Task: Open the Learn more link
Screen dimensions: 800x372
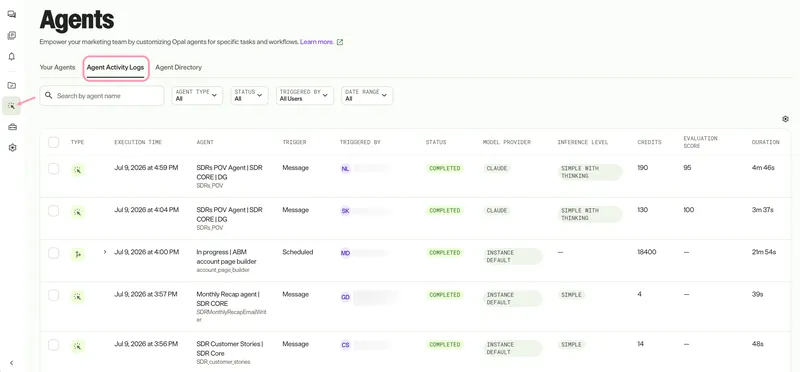Action: pos(317,42)
